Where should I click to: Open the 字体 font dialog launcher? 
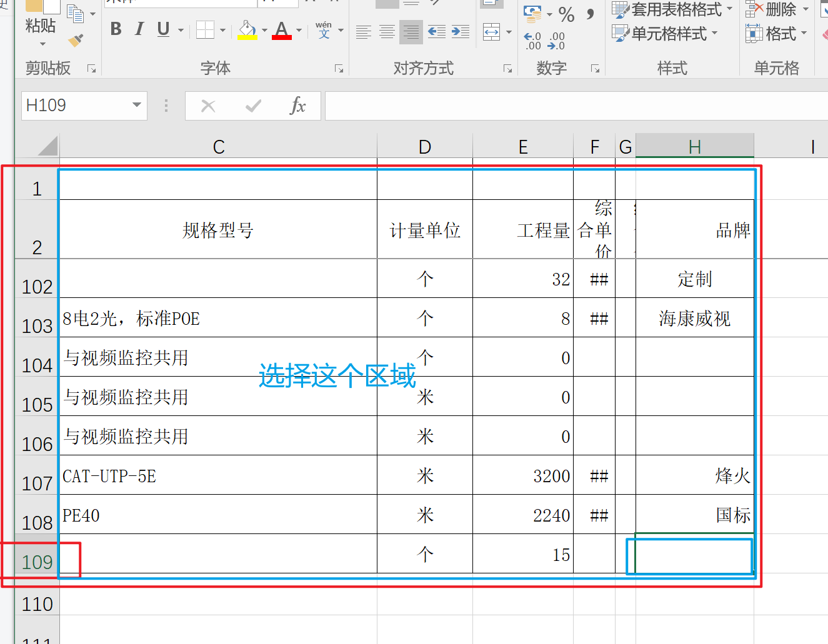339,69
